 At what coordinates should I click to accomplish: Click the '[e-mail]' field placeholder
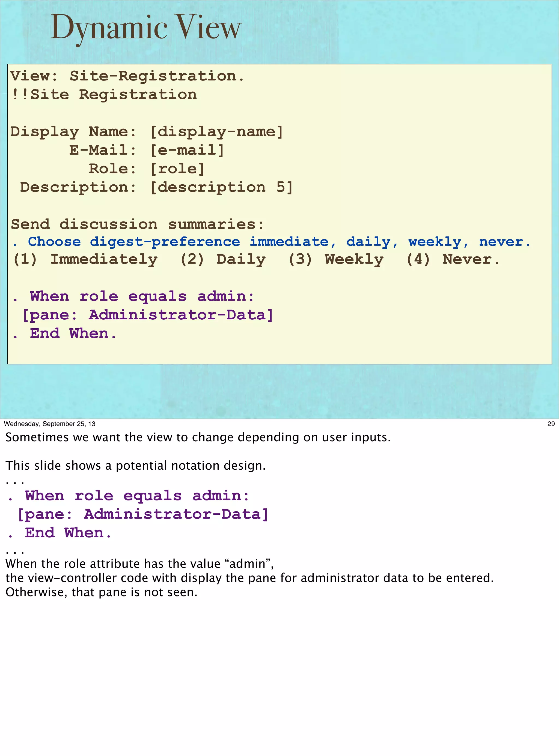pos(187,150)
